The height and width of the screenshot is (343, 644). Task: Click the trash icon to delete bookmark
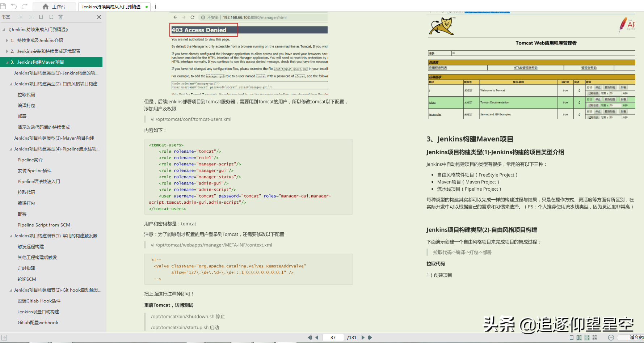(60, 17)
